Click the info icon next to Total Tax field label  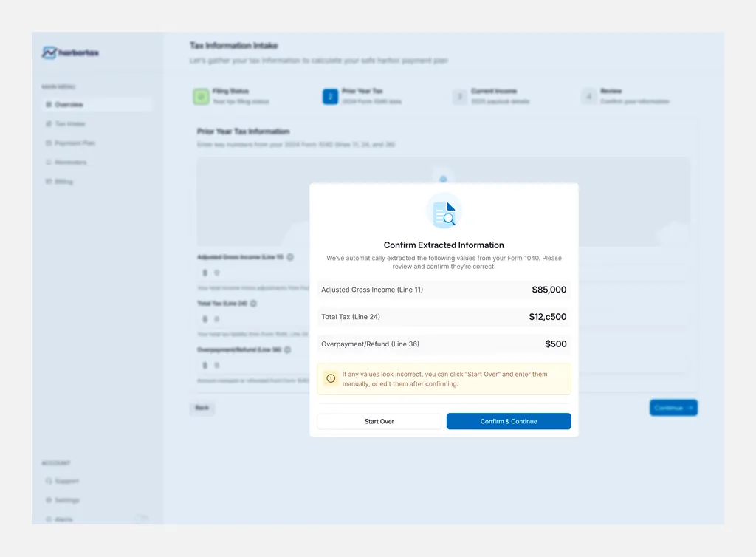(254, 304)
